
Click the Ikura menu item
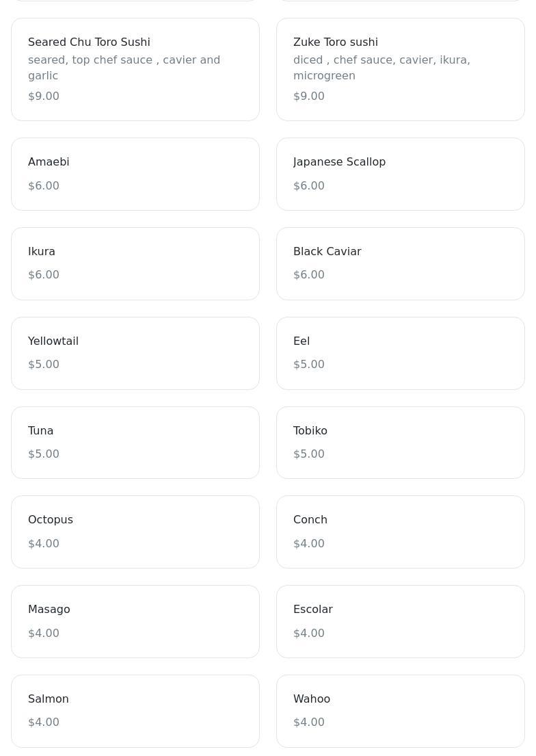click(x=135, y=263)
